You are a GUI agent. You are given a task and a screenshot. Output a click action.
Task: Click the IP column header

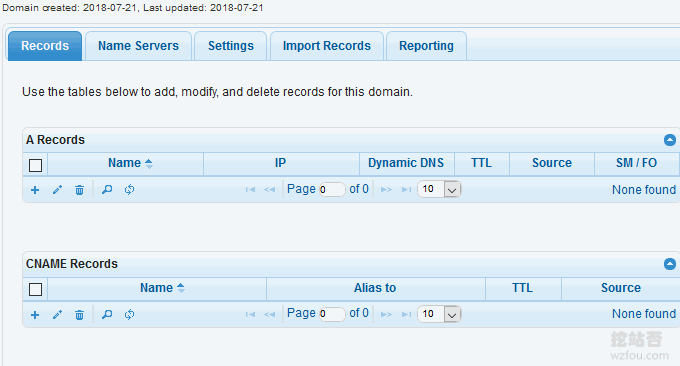click(x=281, y=163)
